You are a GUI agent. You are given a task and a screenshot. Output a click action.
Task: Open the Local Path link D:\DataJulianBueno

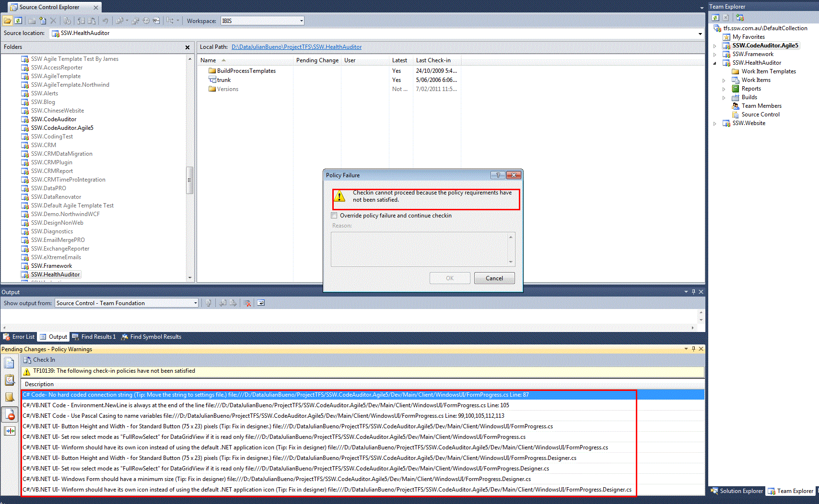click(296, 47)
